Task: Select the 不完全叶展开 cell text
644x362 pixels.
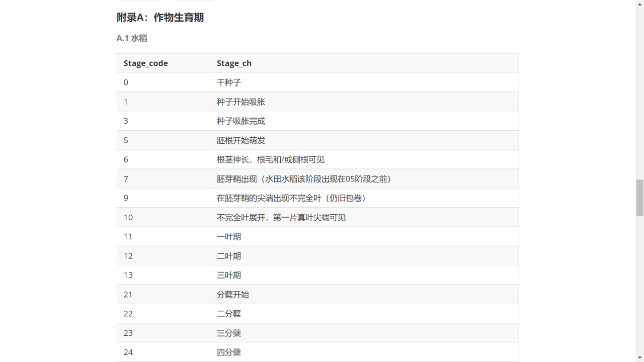Action: (281, 218)
